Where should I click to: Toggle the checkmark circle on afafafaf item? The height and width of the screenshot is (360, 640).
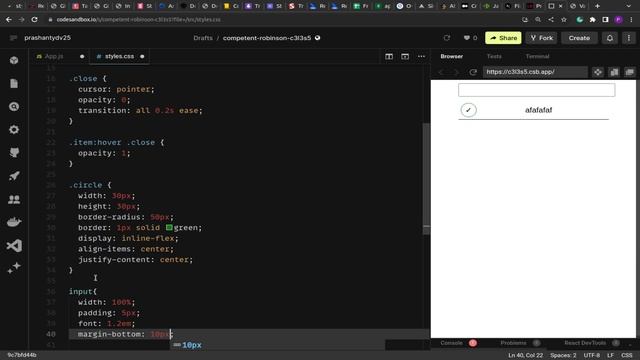coord(468,110)
